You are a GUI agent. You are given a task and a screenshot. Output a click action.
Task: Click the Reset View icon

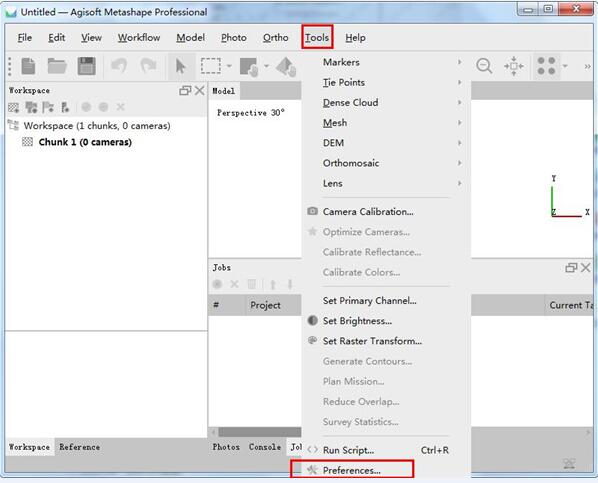tap(514, 66)
